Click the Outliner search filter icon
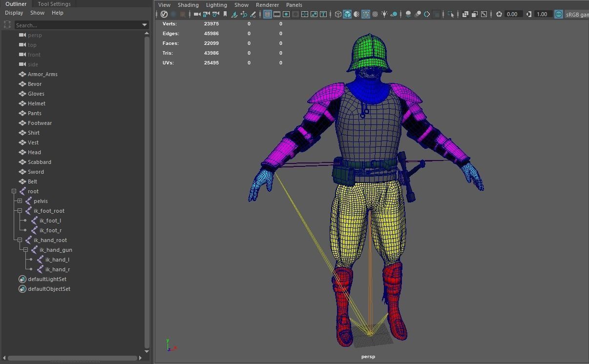Viewport: 589px width, 364px height. pyautogui.click(x=7, y=25)
